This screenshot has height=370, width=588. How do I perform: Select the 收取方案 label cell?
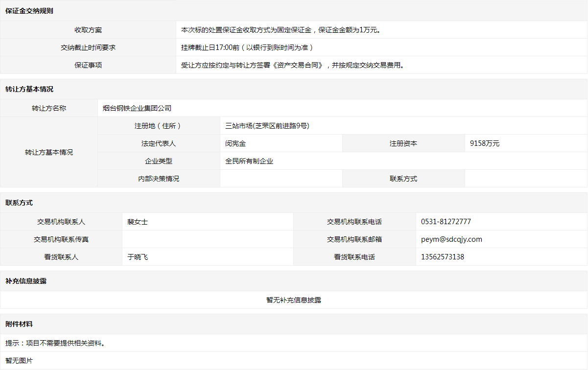(88, 30)
